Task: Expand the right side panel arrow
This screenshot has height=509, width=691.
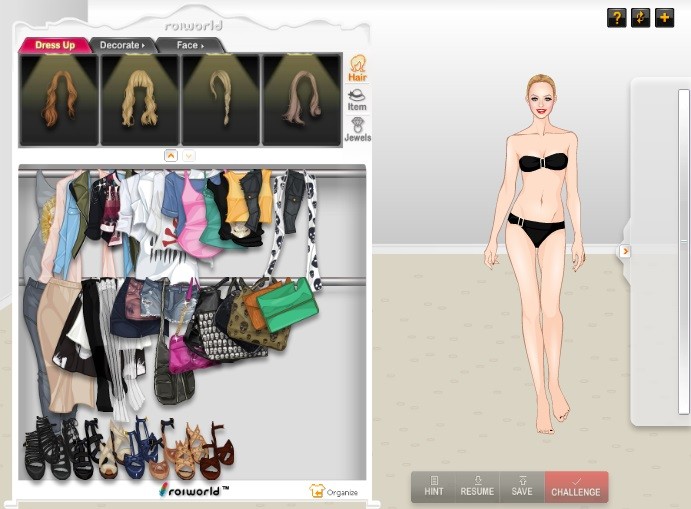Action: 625,251
